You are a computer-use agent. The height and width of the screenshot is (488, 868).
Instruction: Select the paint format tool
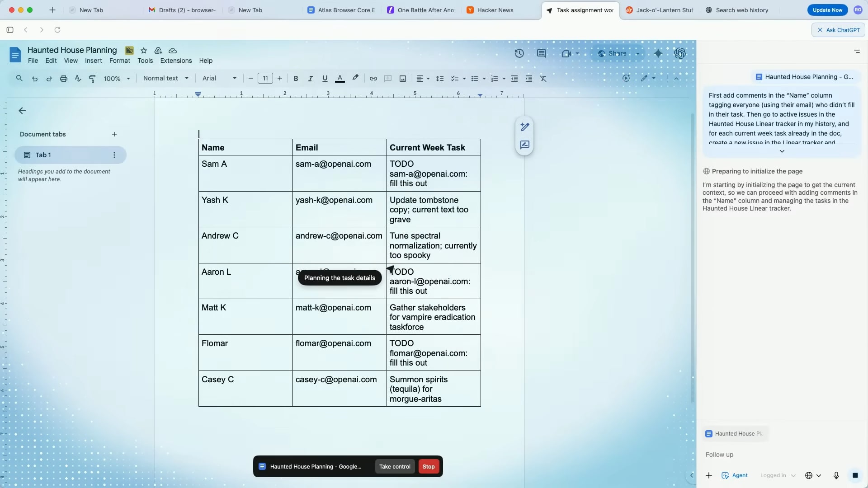(92, 79)
